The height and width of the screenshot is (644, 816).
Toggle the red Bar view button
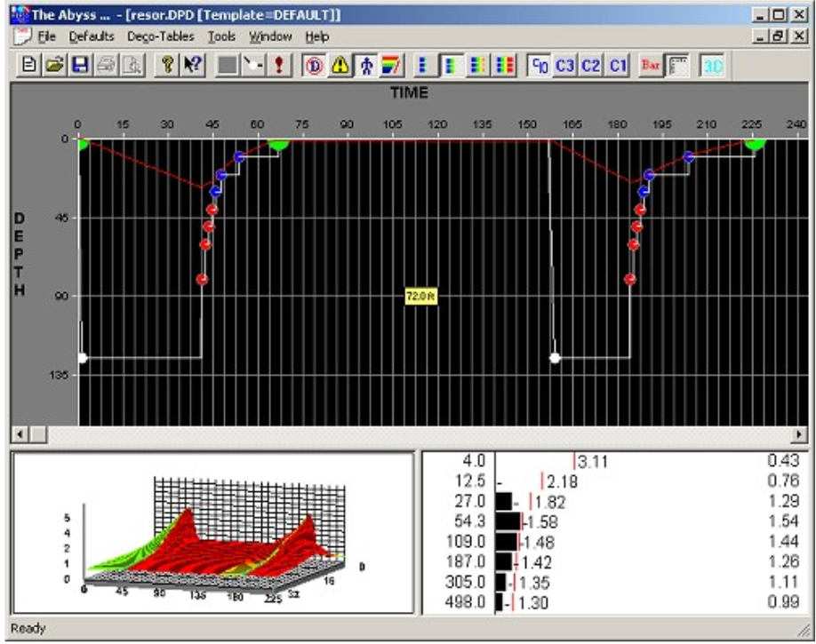click(x=652, y=67)
